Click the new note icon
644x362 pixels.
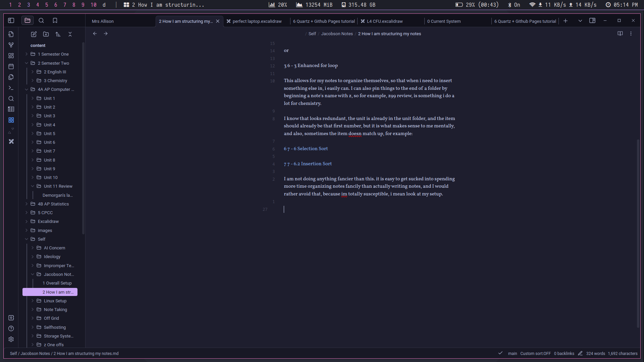point(34,34)
